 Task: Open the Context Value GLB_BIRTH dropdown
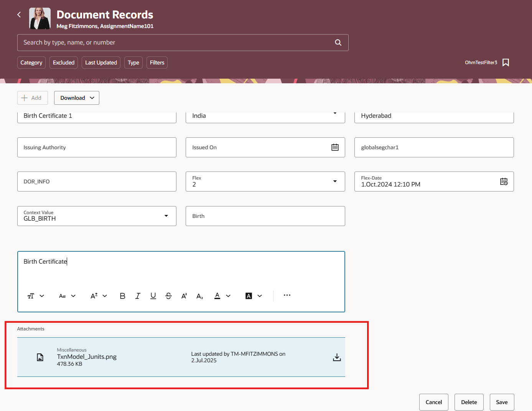coord(166,216)
